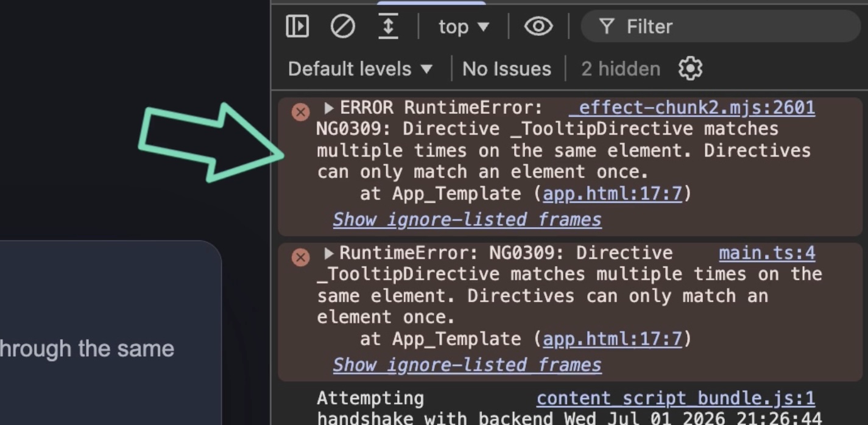Open app.html:17:7 link in second error
This screenshot has width=868, height=425.
click(612, 339)
